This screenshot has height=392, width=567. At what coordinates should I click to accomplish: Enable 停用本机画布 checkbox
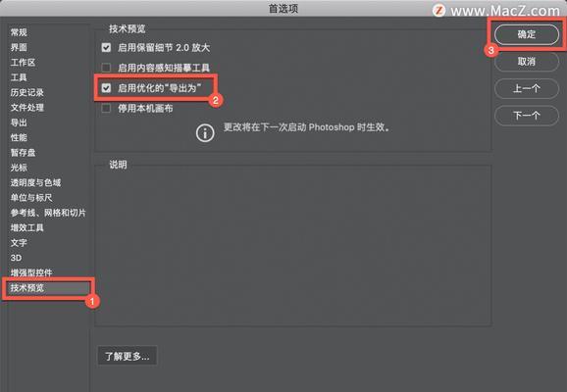point(106,108)
